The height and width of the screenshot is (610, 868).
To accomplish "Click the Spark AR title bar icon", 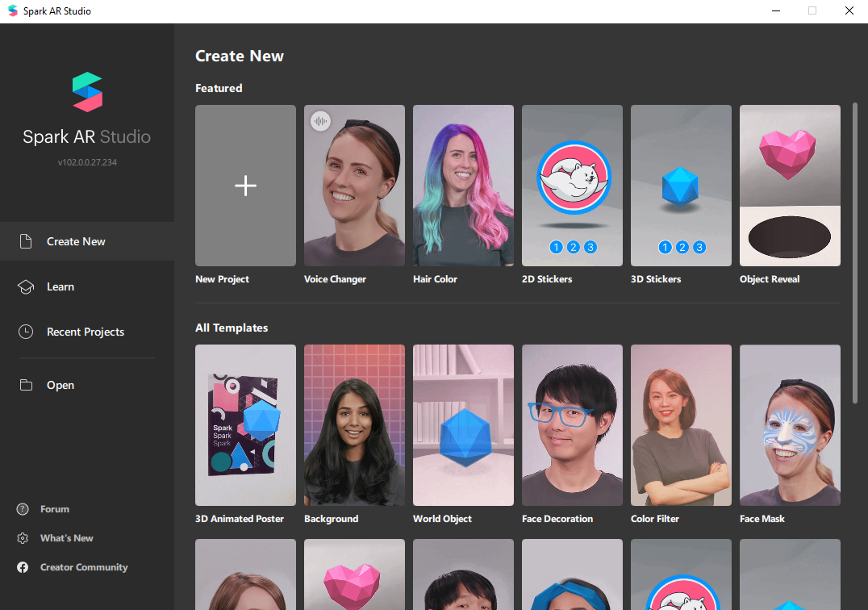I will click(13, 11).
